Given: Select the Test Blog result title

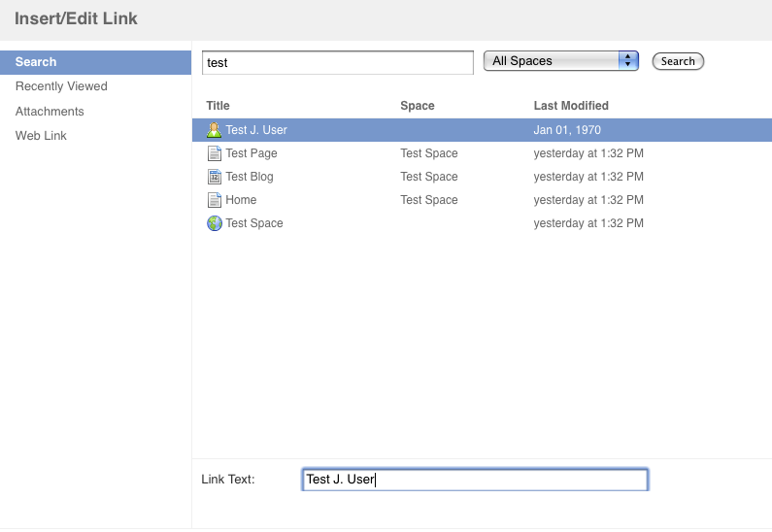Looking at the screenshot, I should 250,177.
